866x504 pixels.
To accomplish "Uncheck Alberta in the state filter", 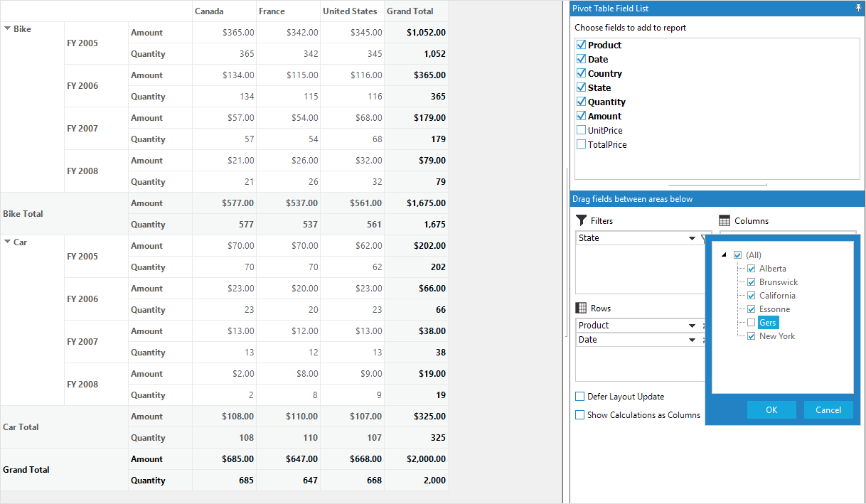I will pos(751,269).
